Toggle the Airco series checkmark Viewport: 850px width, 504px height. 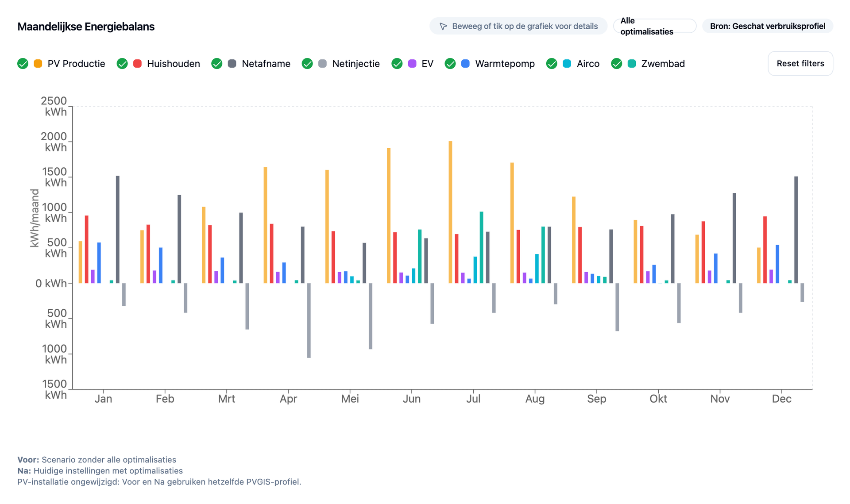click(552, 64)
